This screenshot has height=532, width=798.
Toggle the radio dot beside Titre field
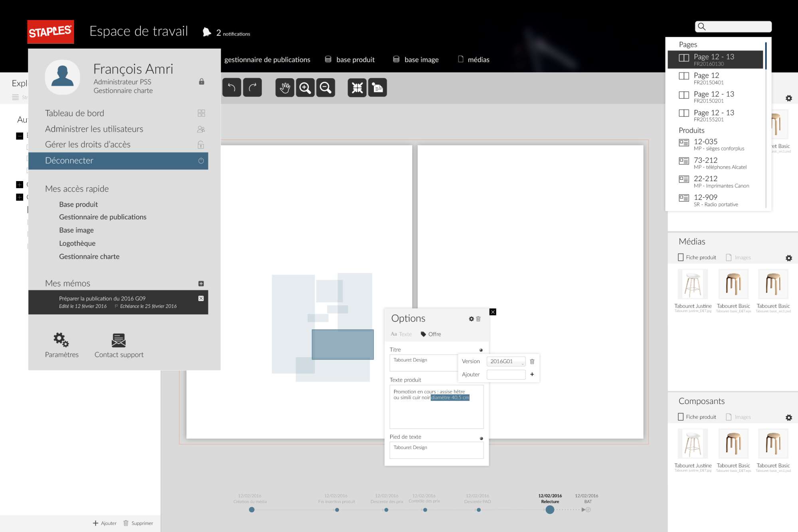(481, 350)
